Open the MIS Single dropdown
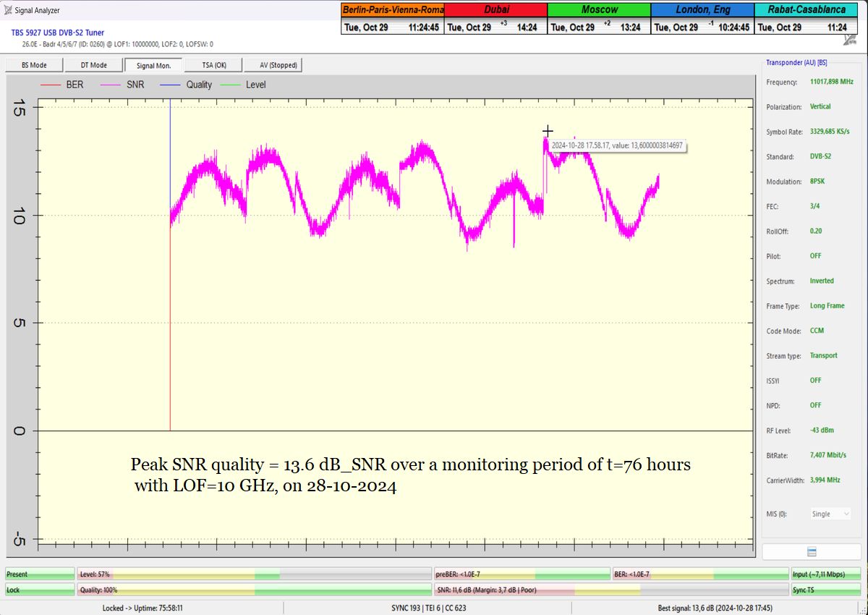This screenshot has height=615, width=868. tap(830, 514)
